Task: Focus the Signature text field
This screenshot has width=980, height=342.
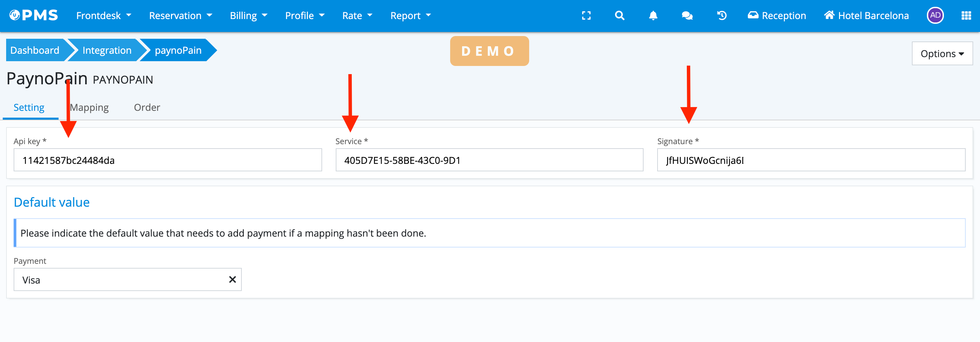Action: 811,160
